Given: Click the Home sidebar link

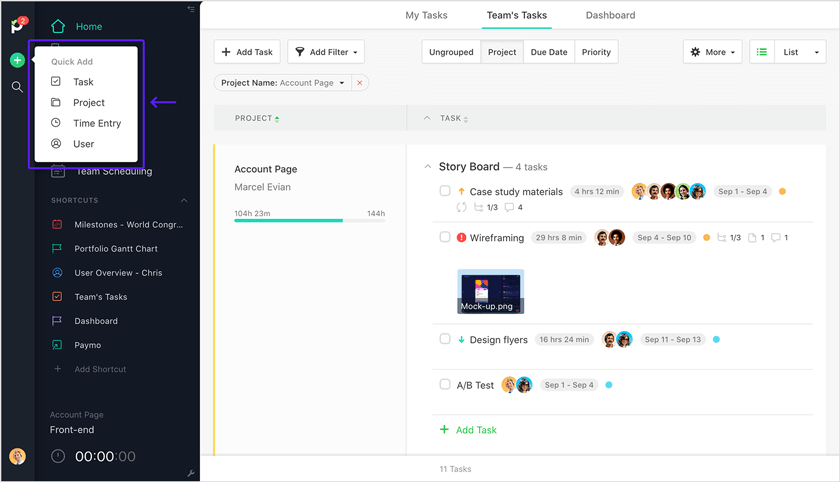Looking at the screenshot, I should pos(89,26).
